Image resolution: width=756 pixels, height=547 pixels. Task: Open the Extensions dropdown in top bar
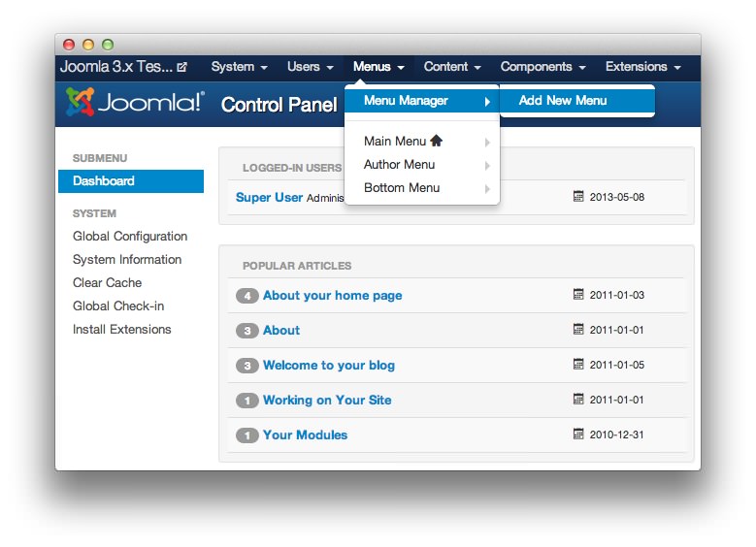642,67
